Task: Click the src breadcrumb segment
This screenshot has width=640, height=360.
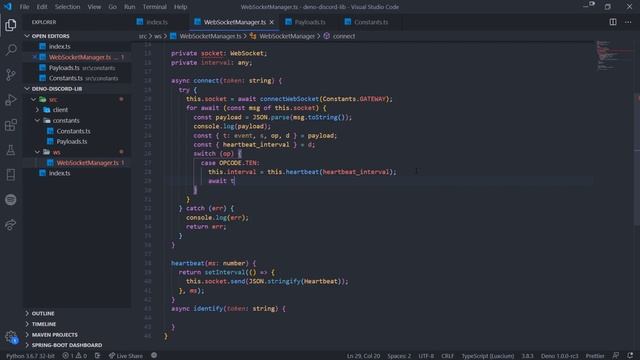Action: 142,36
